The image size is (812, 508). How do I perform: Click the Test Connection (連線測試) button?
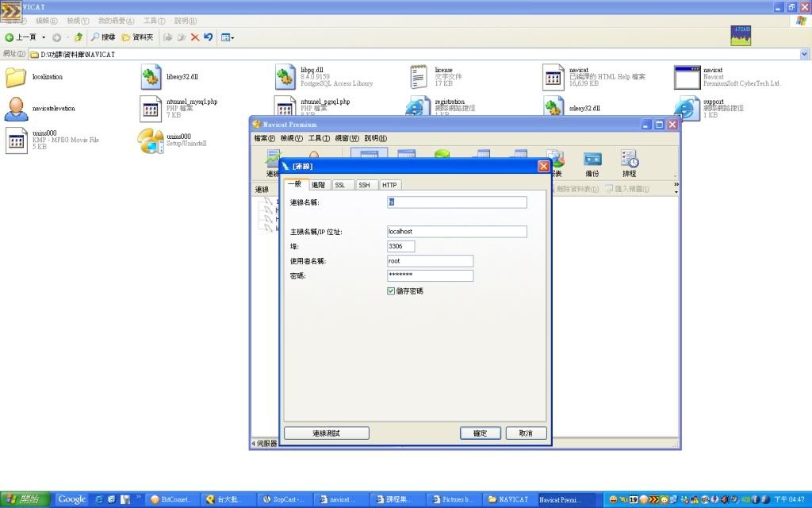point(327,433)
